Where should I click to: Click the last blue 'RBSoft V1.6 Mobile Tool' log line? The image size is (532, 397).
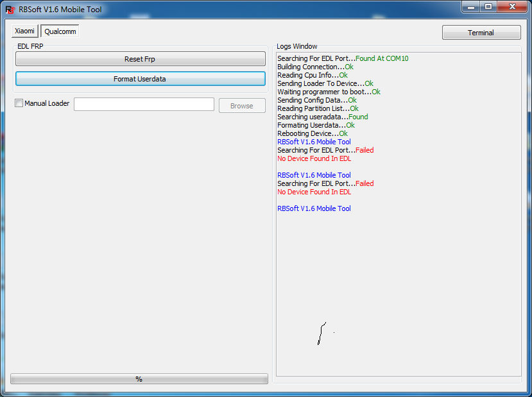(314, 208)
